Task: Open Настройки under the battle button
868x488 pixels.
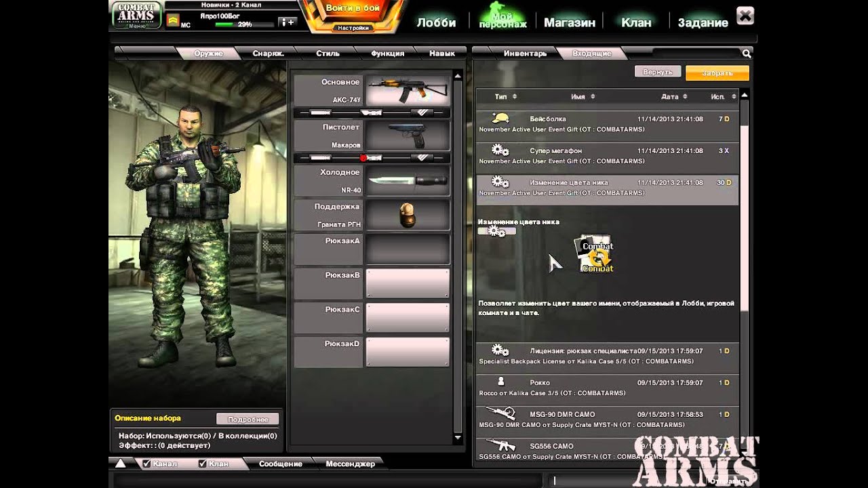Action: click(353, 28)
